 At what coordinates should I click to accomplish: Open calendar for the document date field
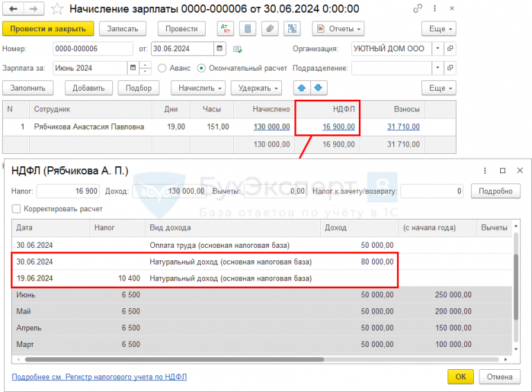click(220, 48)
